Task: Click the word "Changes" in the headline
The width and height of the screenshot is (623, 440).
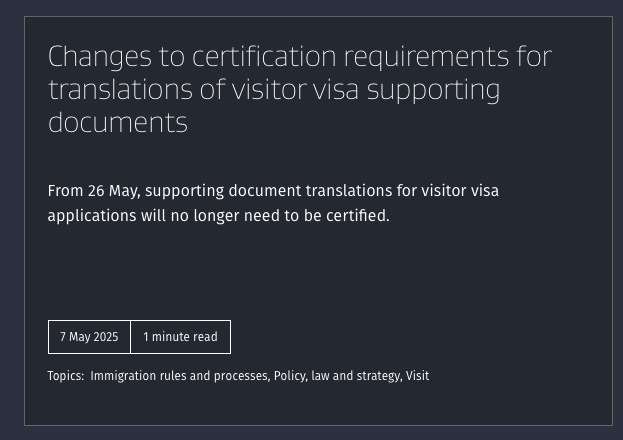Action: tap(100, 56)
